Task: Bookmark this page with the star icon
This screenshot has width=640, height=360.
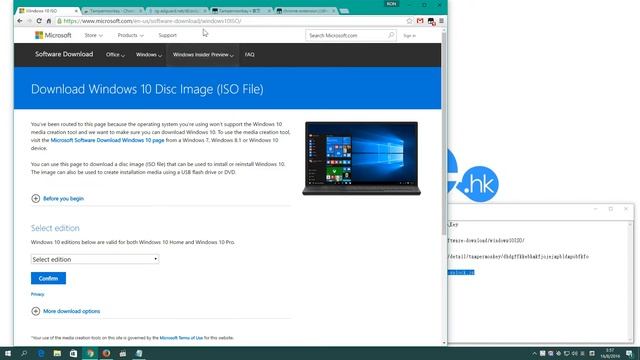Action: click(409, 21)
